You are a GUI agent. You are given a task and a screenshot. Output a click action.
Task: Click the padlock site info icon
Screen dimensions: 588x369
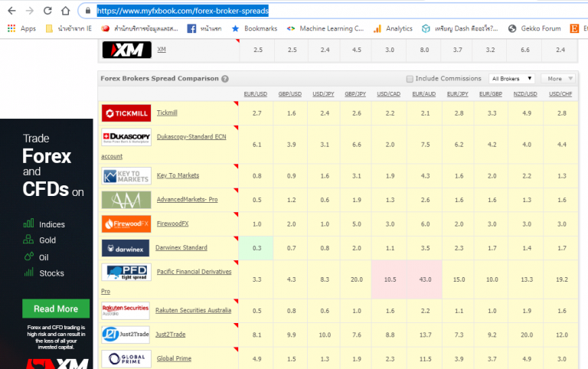click(x=88, y=11)
